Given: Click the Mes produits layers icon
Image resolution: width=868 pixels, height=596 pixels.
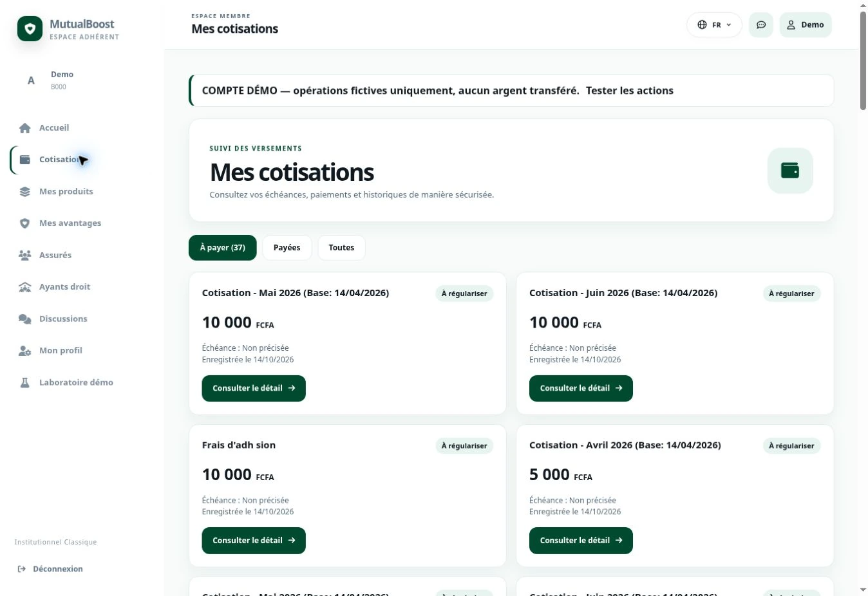Looking at the screenshot, I should [x=25, y=192].
